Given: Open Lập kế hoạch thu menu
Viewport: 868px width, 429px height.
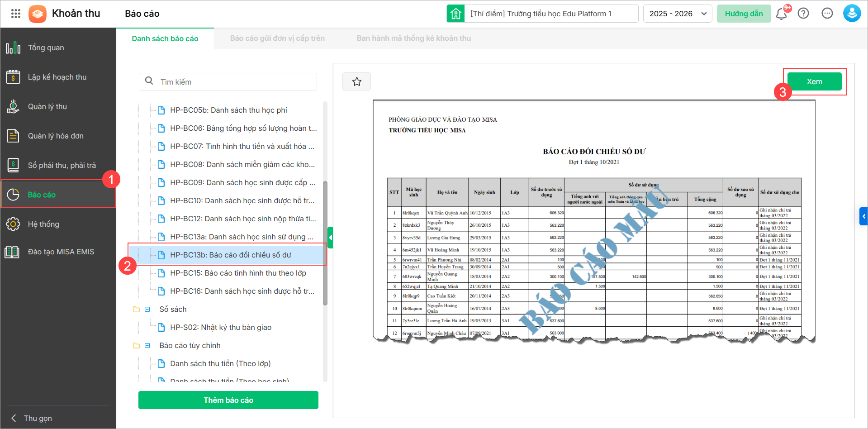Looking at the screenshot, I should click(58, 77).
